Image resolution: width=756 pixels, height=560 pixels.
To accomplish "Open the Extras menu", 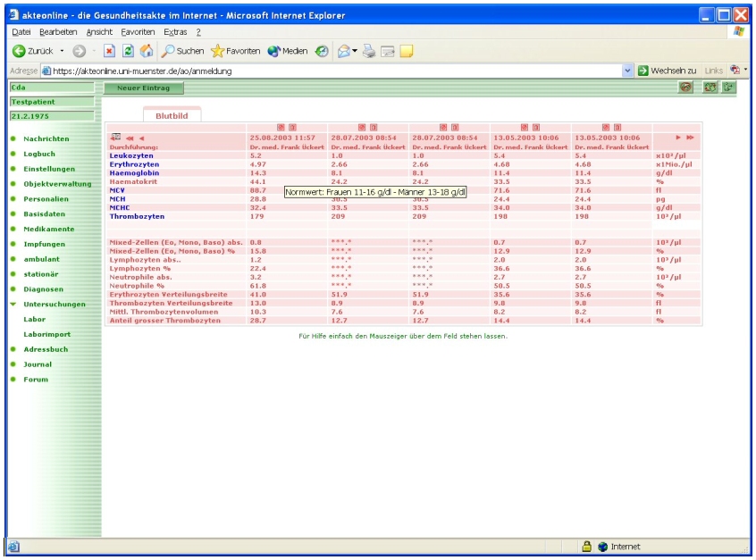I will pyautogui.click(x=175, y=32).
